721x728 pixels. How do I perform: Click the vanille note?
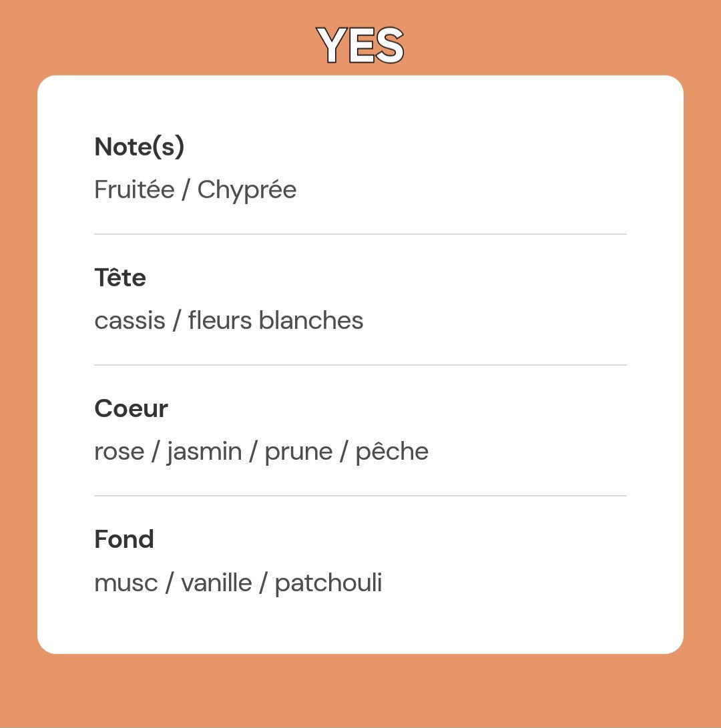click(216, 583)
